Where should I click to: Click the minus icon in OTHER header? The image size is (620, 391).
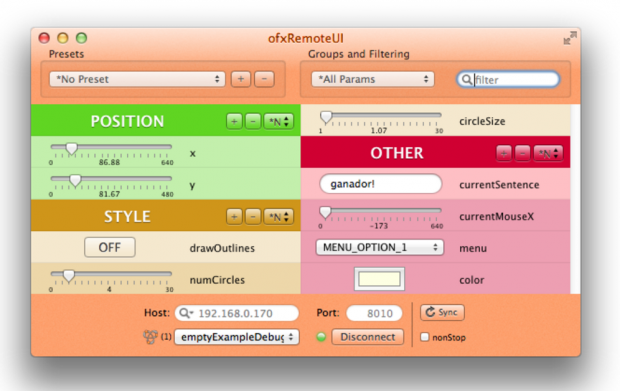tap(522, 153)
